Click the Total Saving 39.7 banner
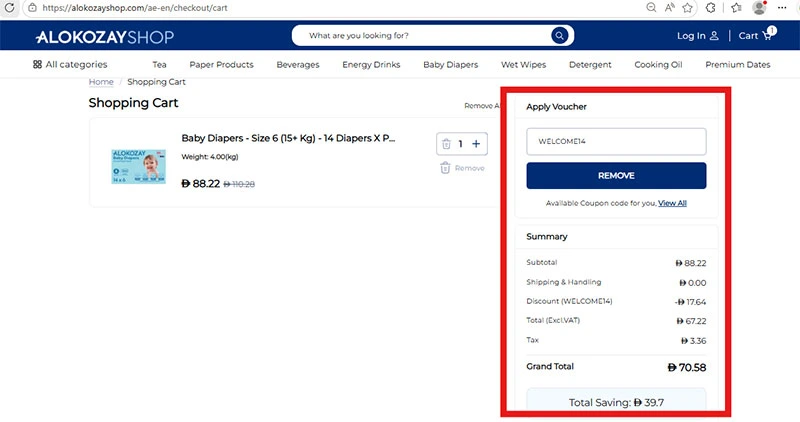The width and height of the screenshot is (800, 422). click(x=616, y=402)
